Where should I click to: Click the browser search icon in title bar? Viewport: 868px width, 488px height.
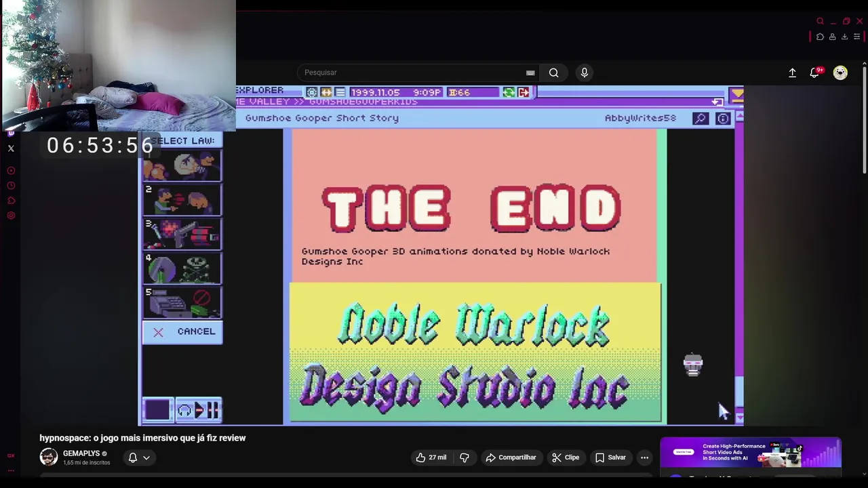[820, 21]
